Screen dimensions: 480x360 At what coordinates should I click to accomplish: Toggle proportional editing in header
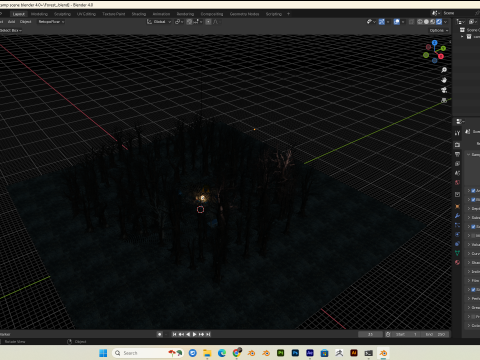pyautogui.click(x=208, y=22)
